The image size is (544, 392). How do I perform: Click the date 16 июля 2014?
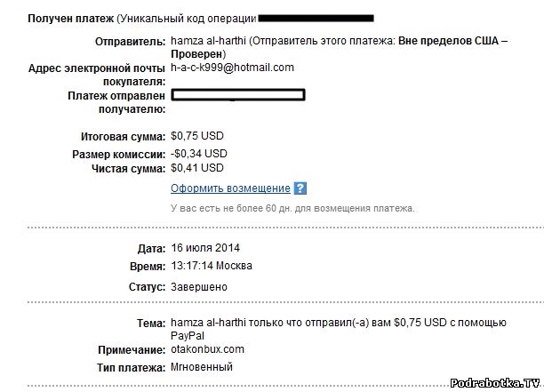(205, 248)
